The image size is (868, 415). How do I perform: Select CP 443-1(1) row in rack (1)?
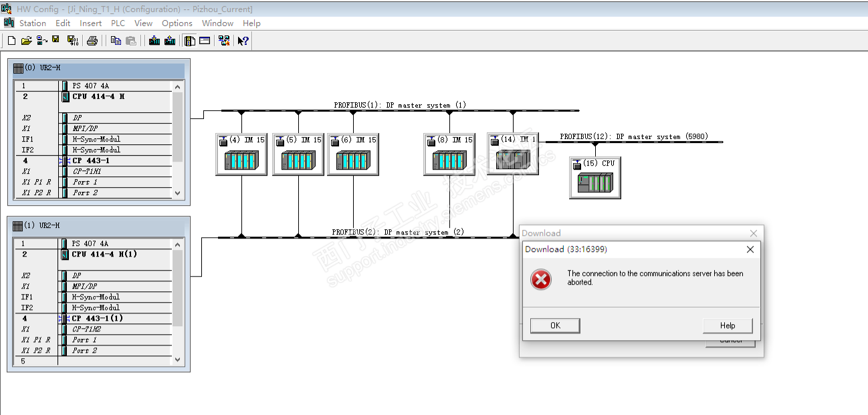(x=94, y=318)
